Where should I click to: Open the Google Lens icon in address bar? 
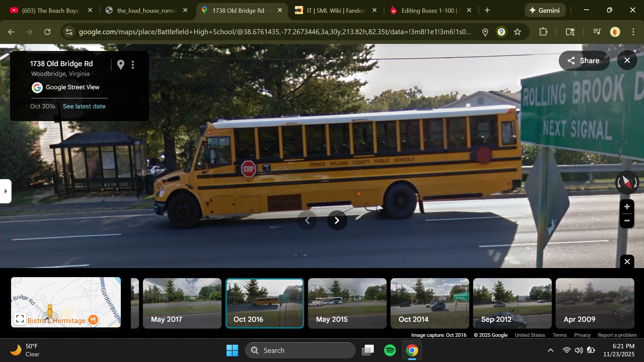[501, 32]
